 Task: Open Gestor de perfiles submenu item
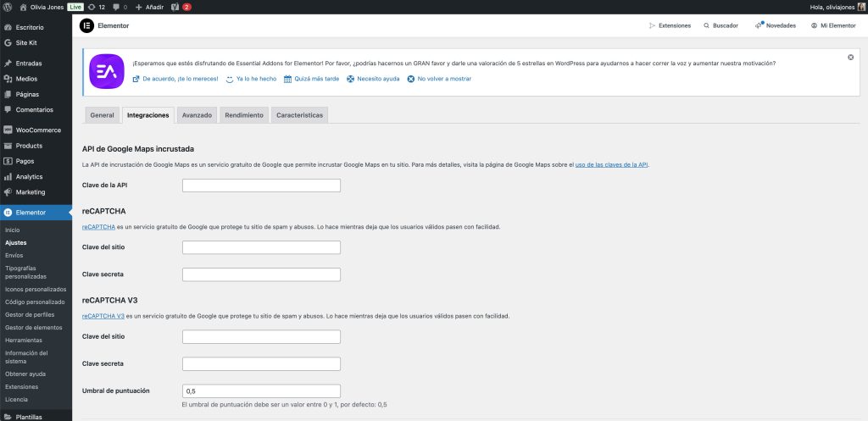(x=30, y=315)
